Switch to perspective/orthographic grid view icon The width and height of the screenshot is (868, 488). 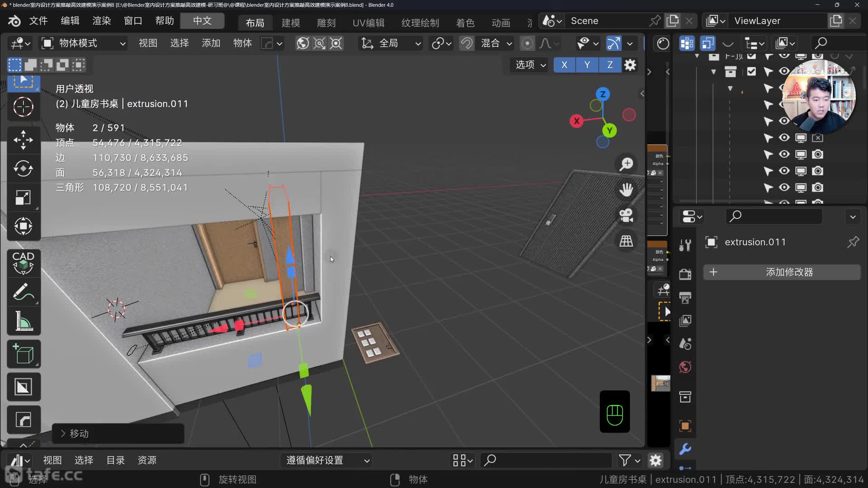click(626, 241)
